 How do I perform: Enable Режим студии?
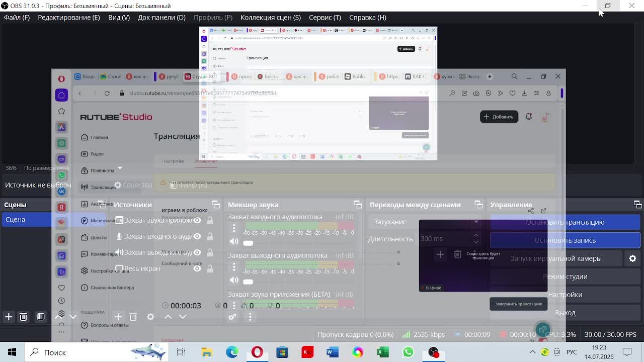tap(565, 277)
